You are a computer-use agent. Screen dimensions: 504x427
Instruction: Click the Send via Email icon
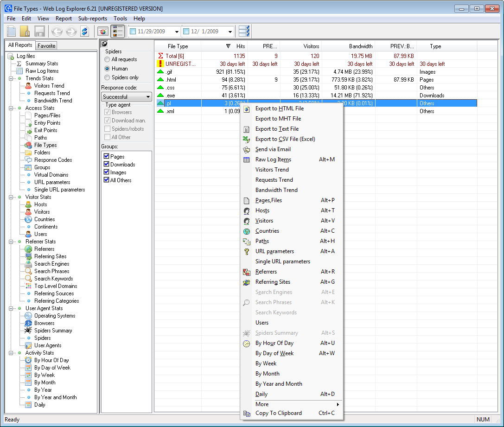click(247, 150)
